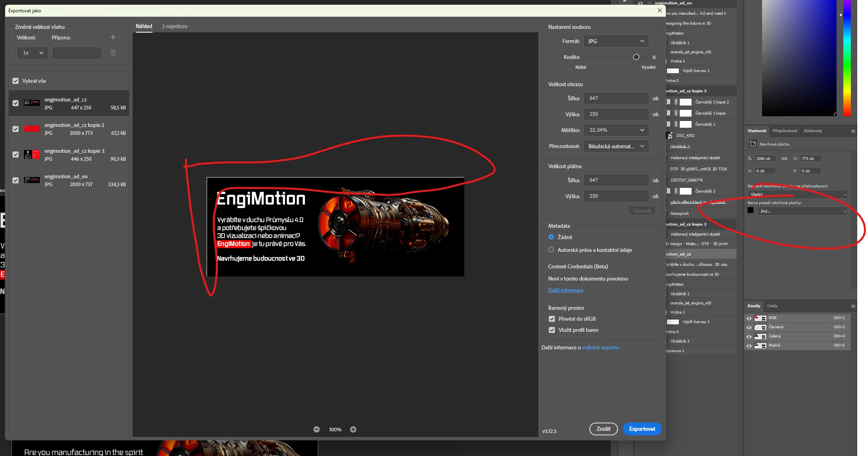This screenshot has width=868, height=456.
Task: Toggle the Vložit profil barev checkbox
Action: click(552, 330)
